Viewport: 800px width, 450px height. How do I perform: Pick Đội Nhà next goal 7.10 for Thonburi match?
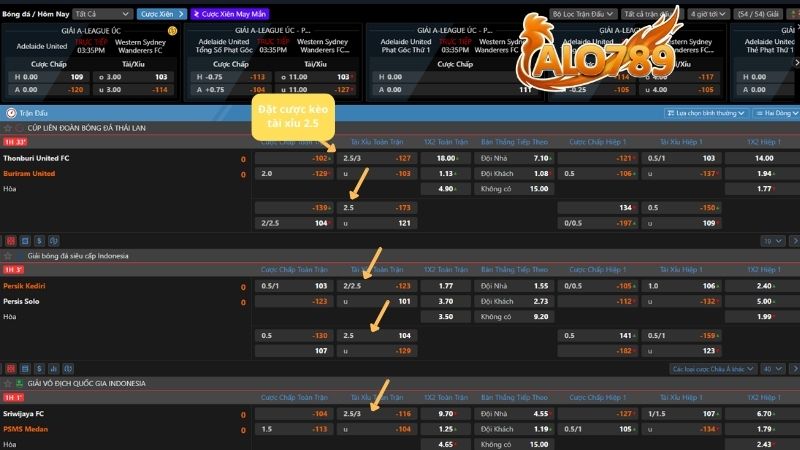[x=514, y=158]
